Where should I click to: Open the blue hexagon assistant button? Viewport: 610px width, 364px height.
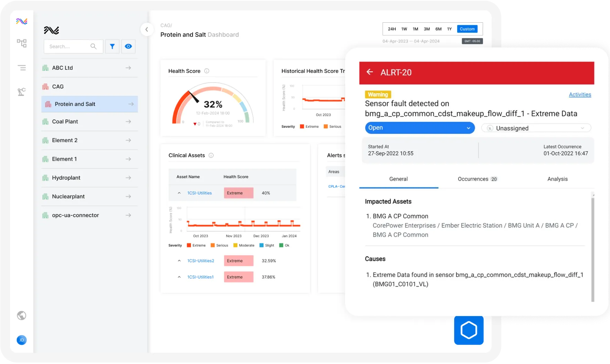(x=469, y=330)
